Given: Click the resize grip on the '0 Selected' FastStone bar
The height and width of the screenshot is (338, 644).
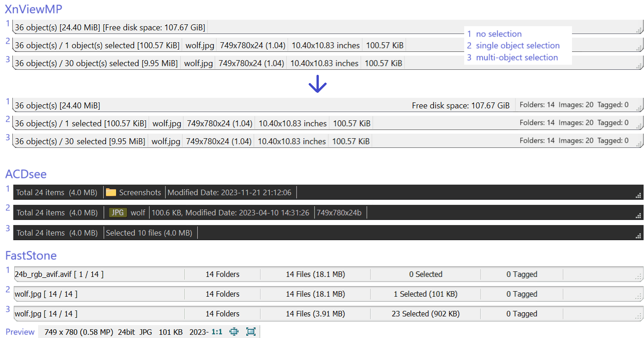Looking at the screenshot, I should point(638,277).
